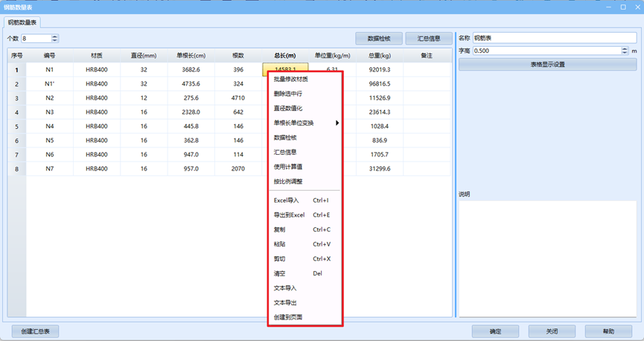
Task: Click the 字高 spinner arrows
Action: click(x=625, y=51)
